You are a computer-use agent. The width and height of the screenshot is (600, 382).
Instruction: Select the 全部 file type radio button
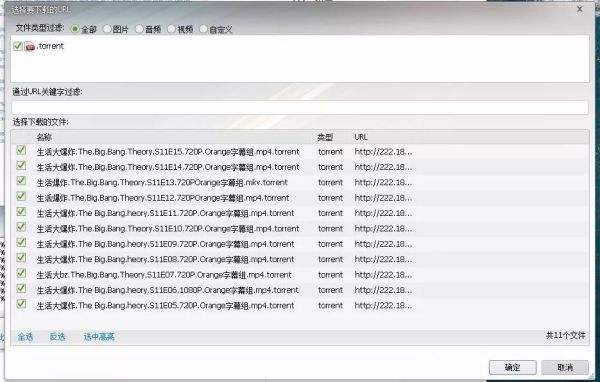point(75,29)
